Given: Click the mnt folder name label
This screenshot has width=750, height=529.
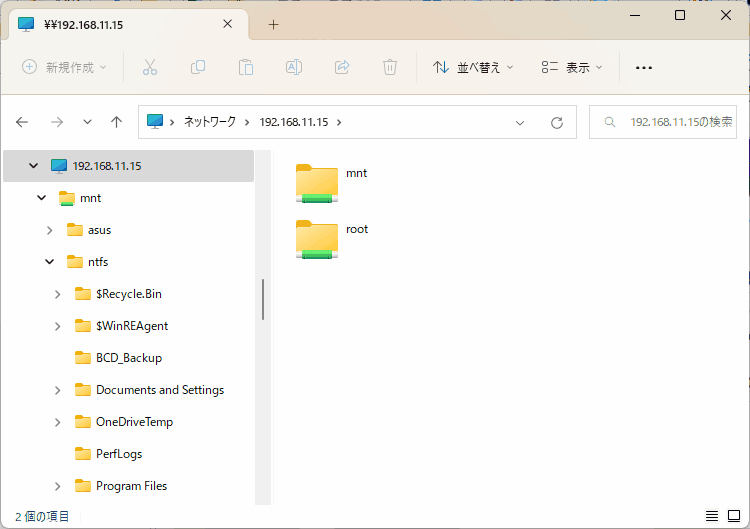Looking at the screenshot, I should coord(356,173).
